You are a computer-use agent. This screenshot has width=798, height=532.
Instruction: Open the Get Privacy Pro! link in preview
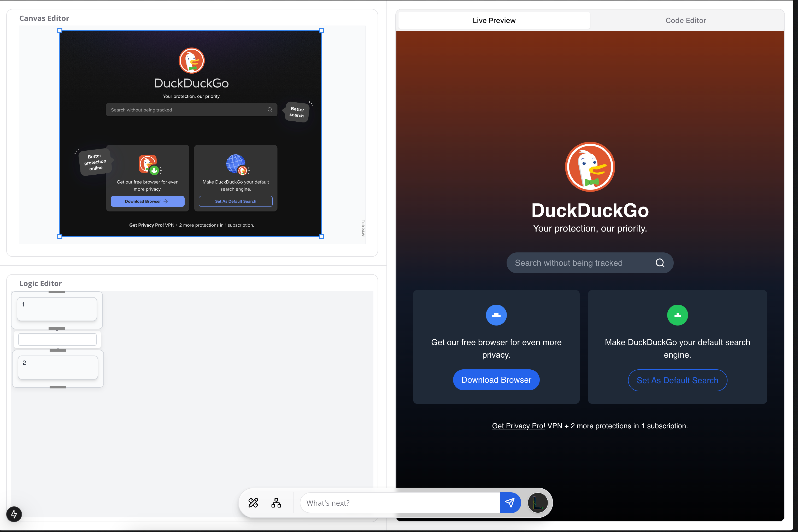coord(518,426)
